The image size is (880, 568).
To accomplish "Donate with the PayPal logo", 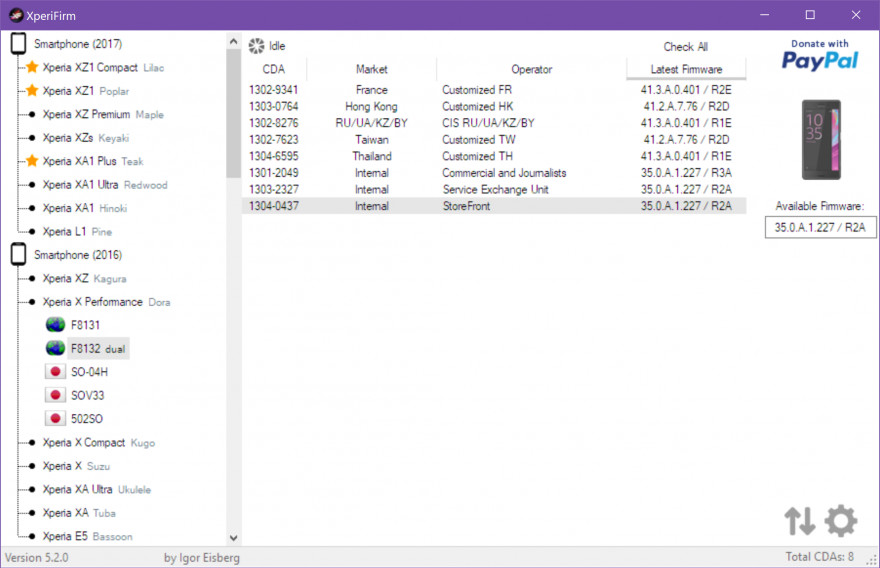I will (x=820, y=55).
